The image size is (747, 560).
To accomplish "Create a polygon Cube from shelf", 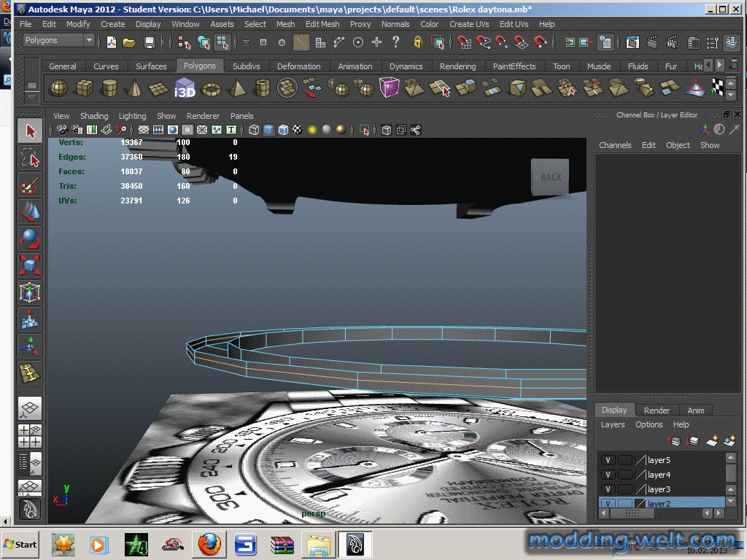I will [85, 88].
